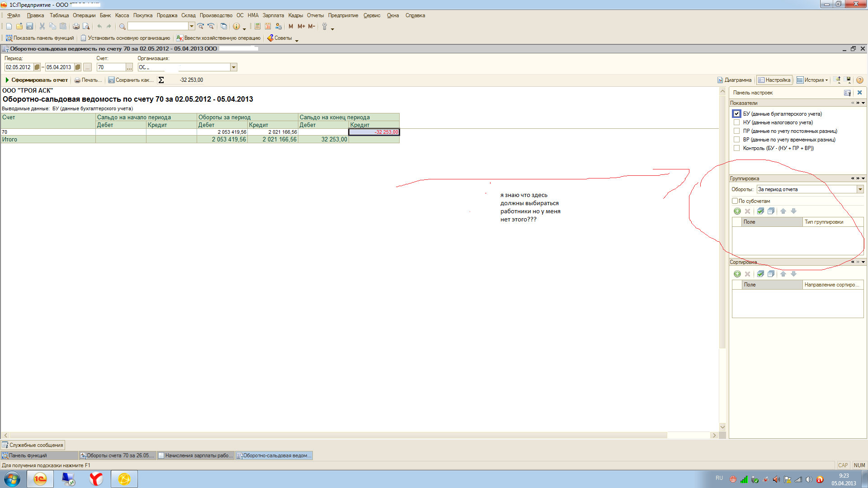This screenshot has width=868, height=488.
Task: Click the calculator icon in the toolbar
Action: pos(257,26)
